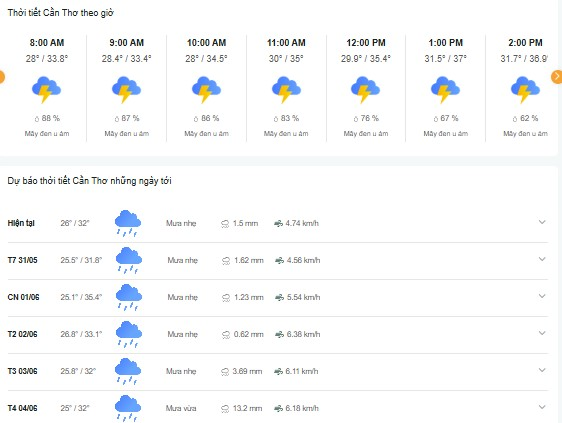Expand the Hiện tại forecast row
Viewport: 562px width, 423px height.
(542, 222)
